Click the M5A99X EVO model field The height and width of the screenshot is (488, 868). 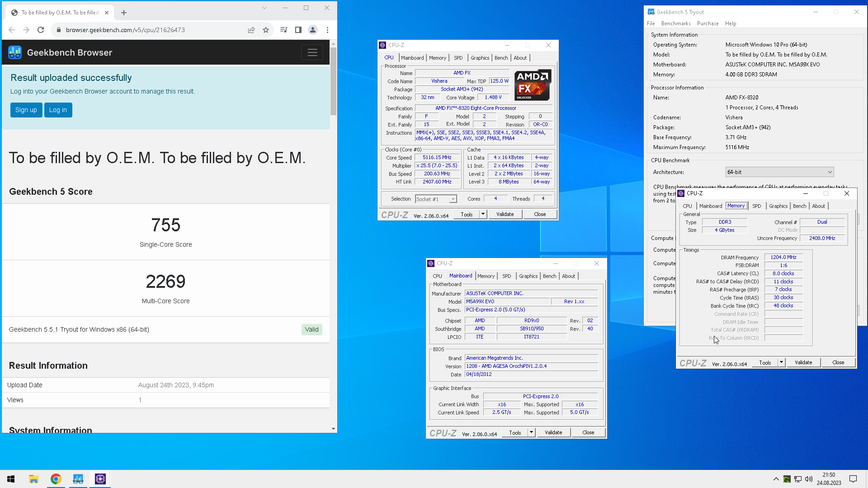pyautogui.click(x=507, y=301)
